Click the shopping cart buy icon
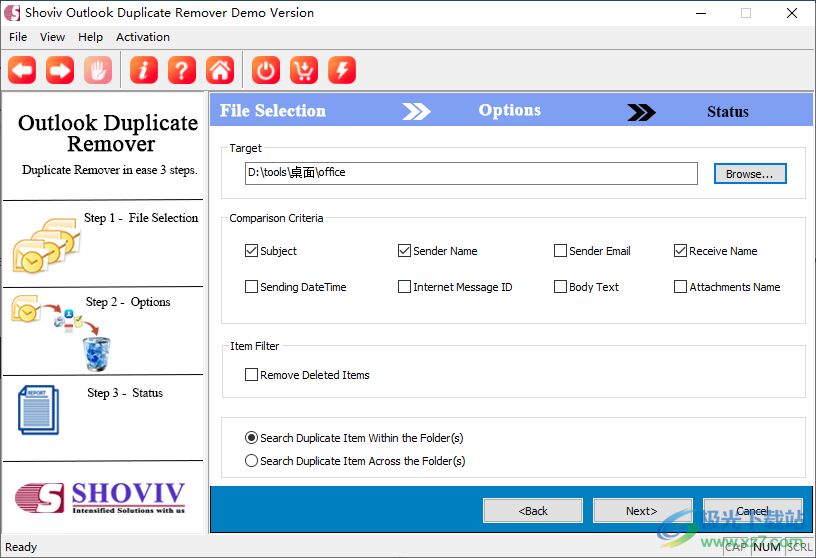This screenshot has width=816, height=558. 304,70
